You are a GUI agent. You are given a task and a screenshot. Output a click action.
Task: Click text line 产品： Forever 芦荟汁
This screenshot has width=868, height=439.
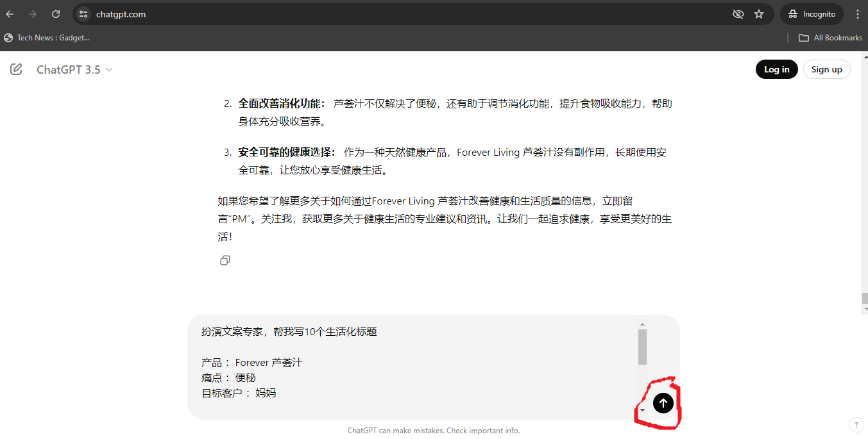pyautogui.click(x=251, y=362)
